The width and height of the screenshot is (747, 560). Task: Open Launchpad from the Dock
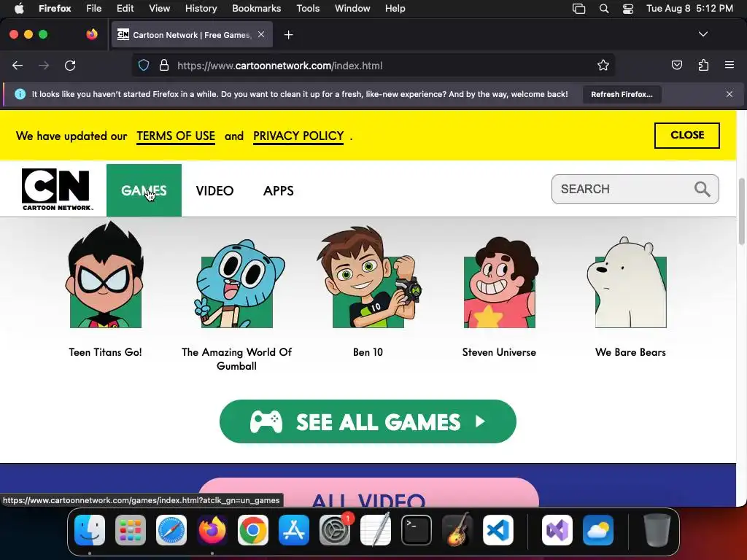tap(131, 529)
